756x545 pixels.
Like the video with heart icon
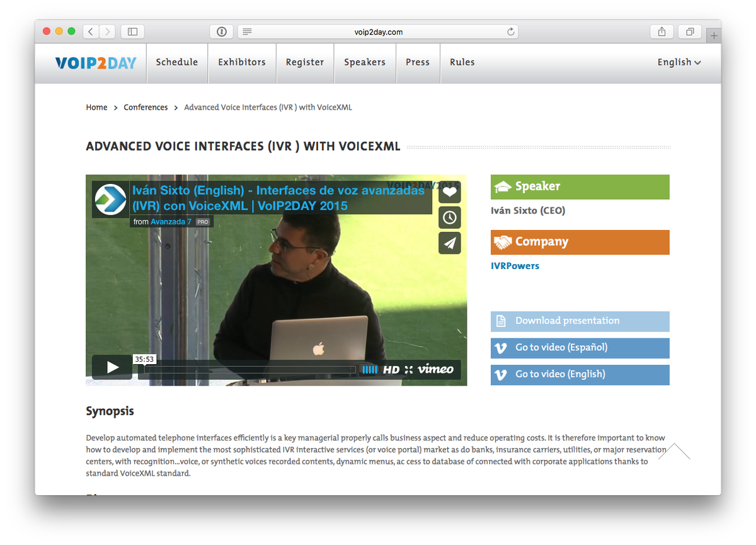coord(450,192)
